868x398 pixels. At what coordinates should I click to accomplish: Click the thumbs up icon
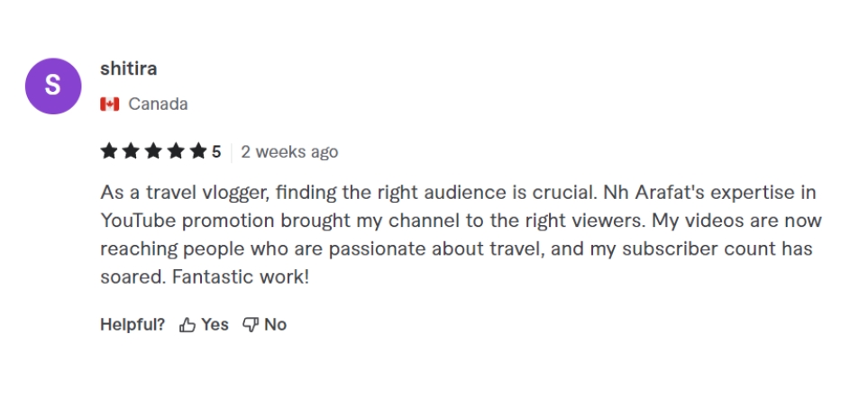(187, 325)
